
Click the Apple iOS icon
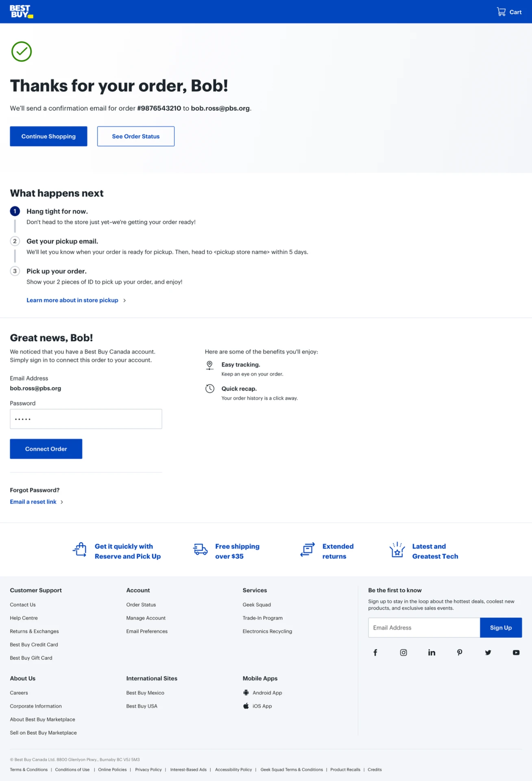click(246, 706)
